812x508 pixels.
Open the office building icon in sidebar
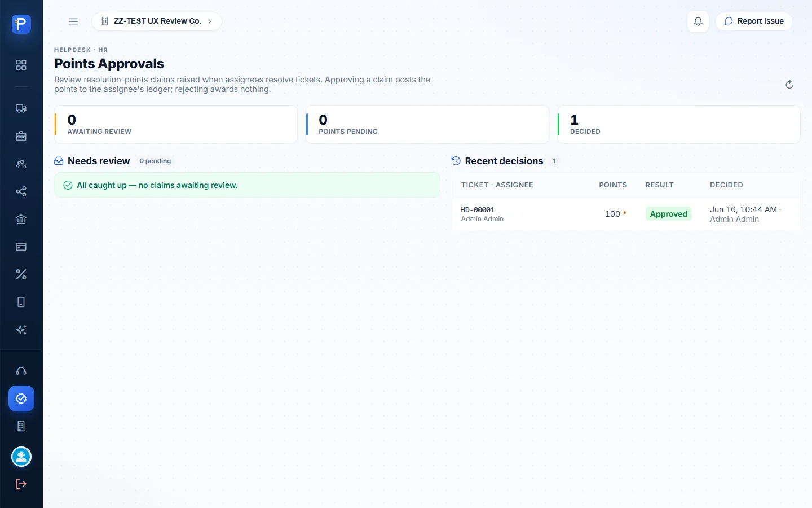[x=21, y=426]
